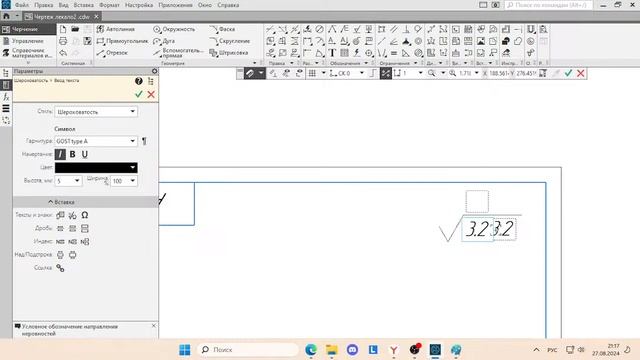This screenshot has width=640, height=360.
Task: Select the Дуга arc tool
Action: 164,41
